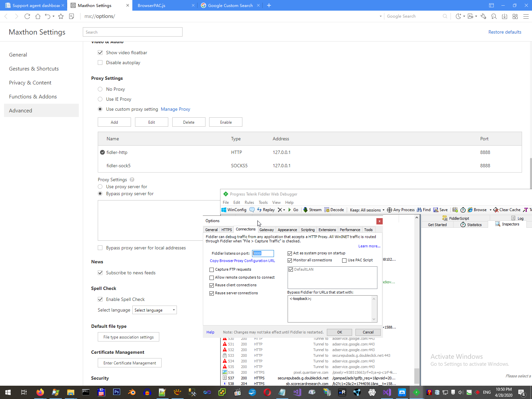Open the Windows Start menu
The width and height of the screenshot is (532, 399).
[x=8, y=392]
